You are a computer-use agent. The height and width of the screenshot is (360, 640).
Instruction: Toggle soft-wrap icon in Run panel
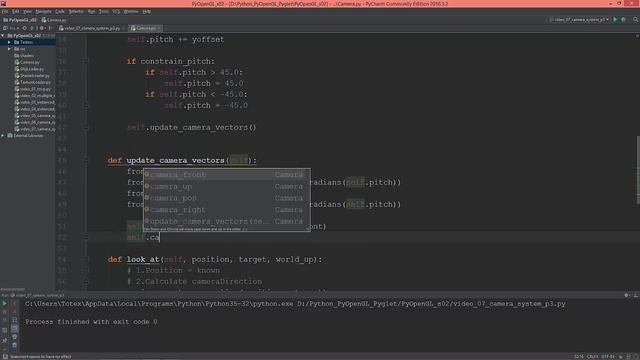[14, 320]
